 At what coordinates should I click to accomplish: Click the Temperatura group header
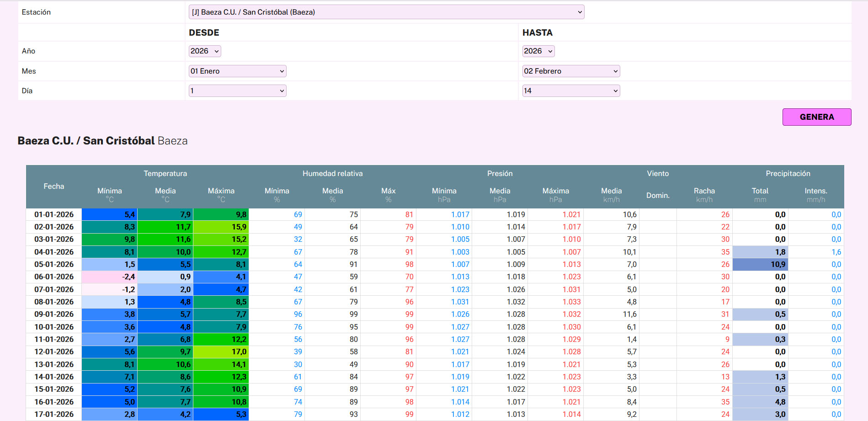[165, 174]
